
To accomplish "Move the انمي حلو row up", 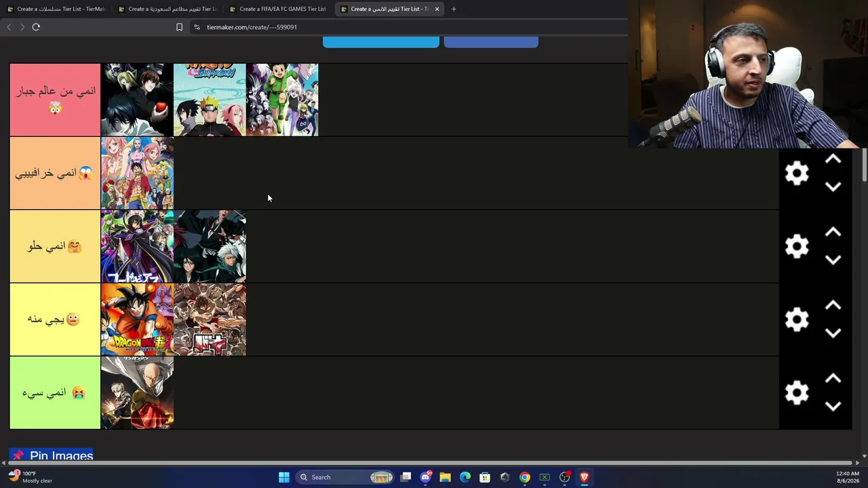I will point(833,232).
